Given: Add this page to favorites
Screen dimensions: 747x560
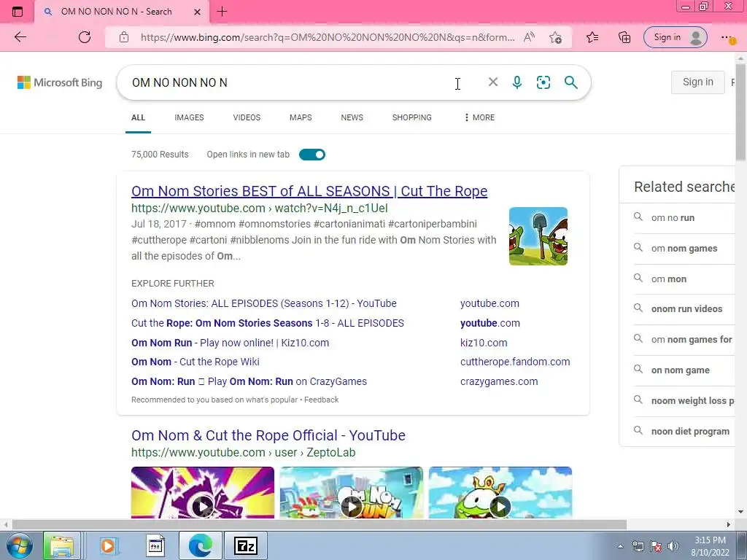Looking at the screenshot, I should click(x=555, y=37).
